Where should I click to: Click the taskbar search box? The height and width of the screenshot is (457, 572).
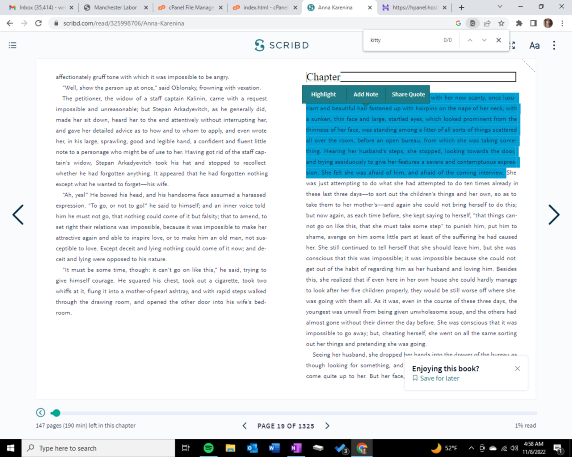tap(98, 448)
